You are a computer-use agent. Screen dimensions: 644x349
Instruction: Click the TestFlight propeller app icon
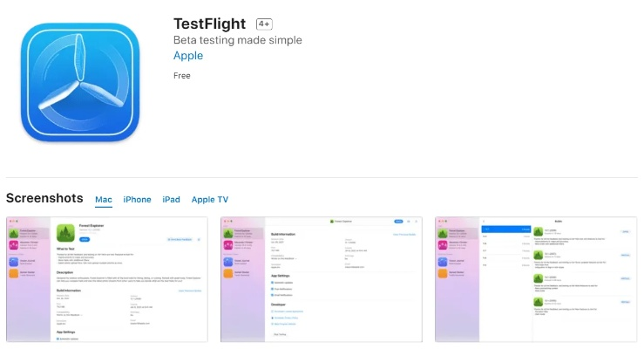pos(80,83)
